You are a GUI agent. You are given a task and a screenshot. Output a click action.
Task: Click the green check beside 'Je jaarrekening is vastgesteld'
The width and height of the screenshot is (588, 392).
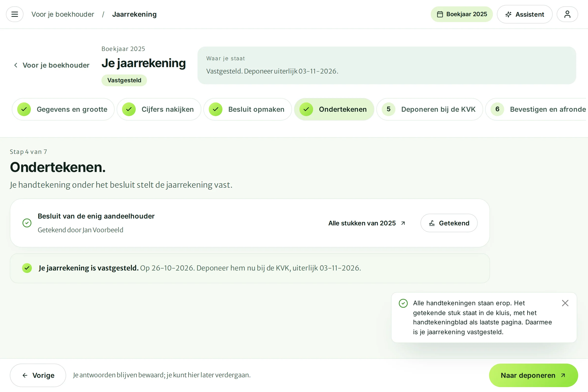pyautogui.click(x=27, y=268)
